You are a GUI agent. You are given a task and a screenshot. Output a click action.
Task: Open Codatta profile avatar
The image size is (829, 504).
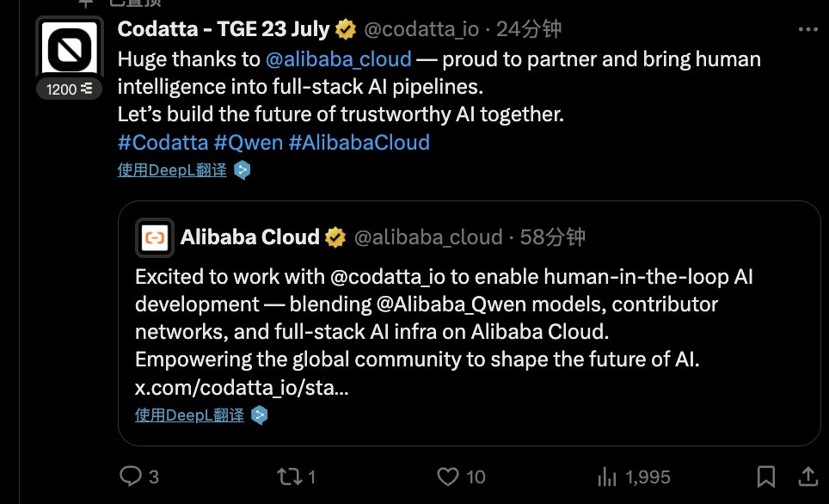70,49
